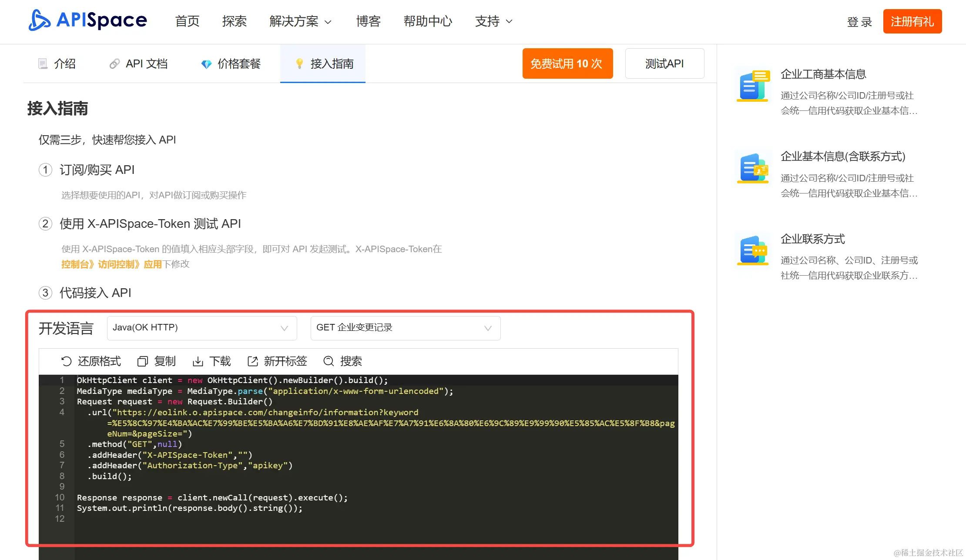Open the 介绍 tab
Viewport: 966px width, 560px height.
tap(57, 64)
